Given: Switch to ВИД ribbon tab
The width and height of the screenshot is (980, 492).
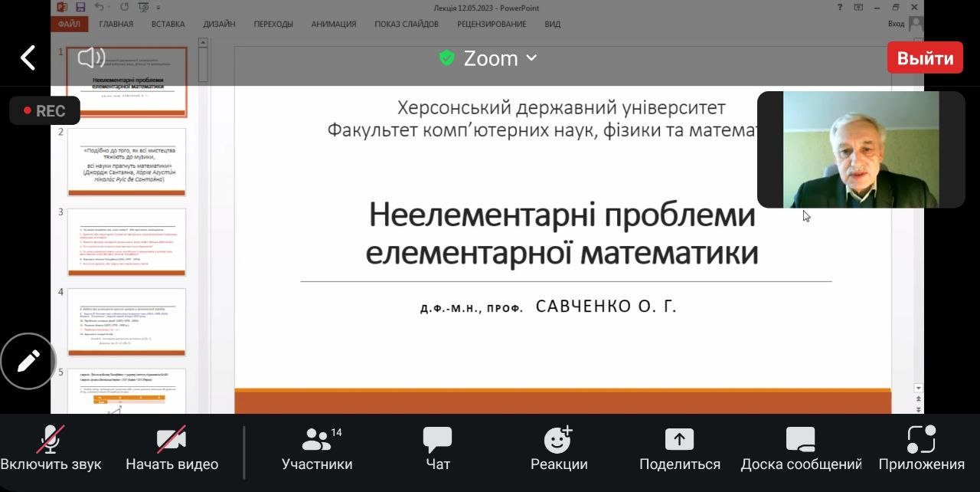Looking at the screenshot, I should pyautogui.click(x=553, y=24).
